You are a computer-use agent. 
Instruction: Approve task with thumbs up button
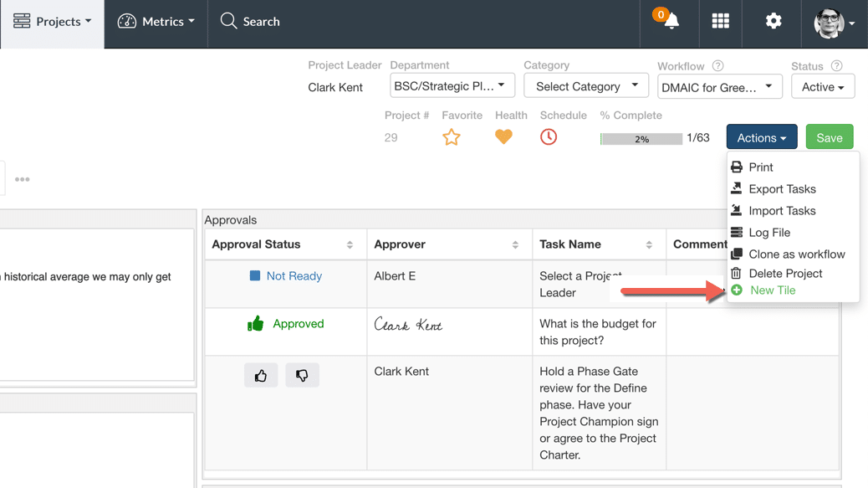coord(261,376)
